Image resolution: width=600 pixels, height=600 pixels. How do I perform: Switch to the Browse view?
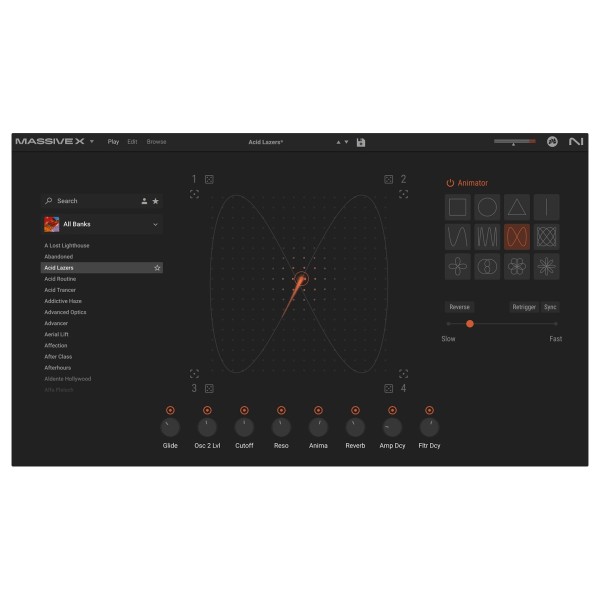(157, 142)
